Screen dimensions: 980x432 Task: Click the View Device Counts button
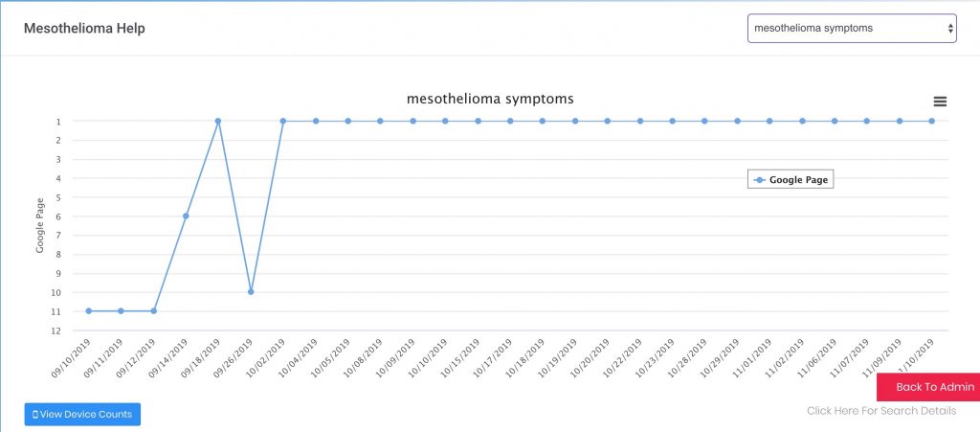82,415
